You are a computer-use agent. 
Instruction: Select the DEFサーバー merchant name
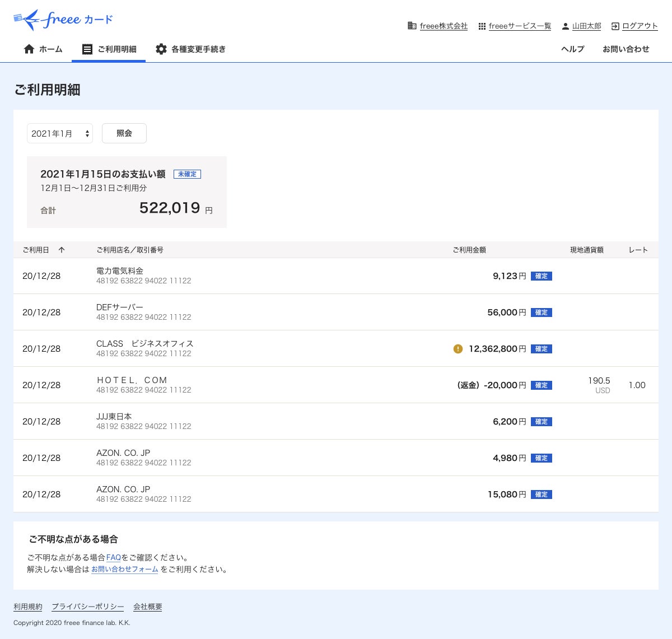point(120,307)
